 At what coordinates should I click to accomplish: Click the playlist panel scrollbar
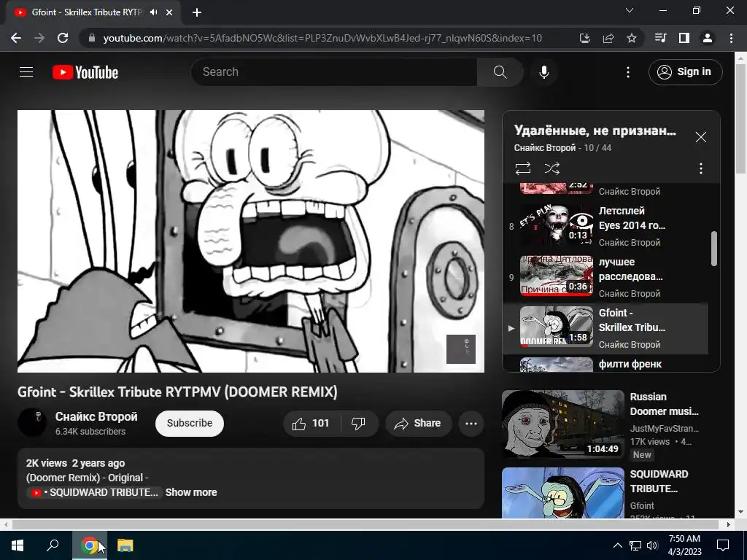[713, 248]
